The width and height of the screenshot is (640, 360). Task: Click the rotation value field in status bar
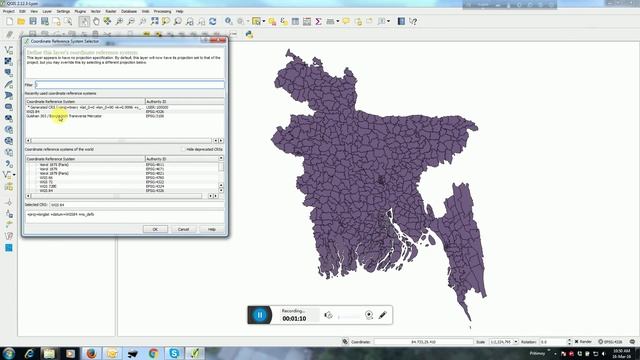tap(553, 342)
